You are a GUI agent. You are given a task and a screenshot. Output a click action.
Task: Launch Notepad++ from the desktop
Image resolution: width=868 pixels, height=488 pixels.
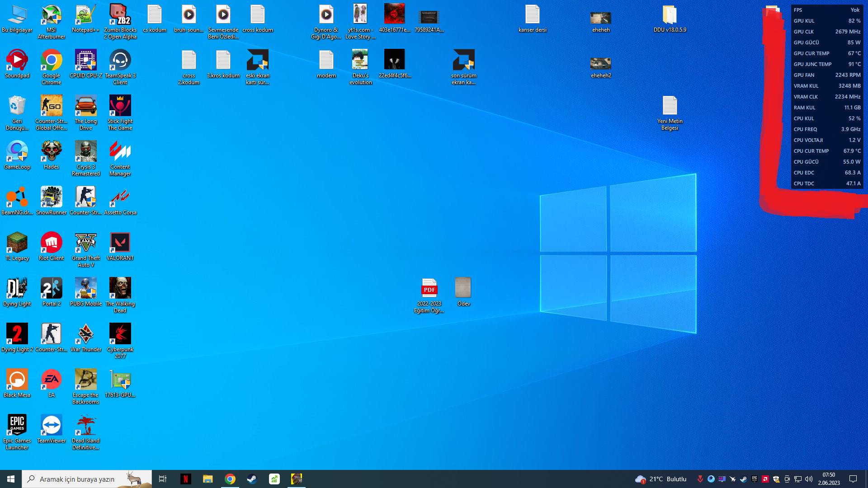[x=86, y=19]
